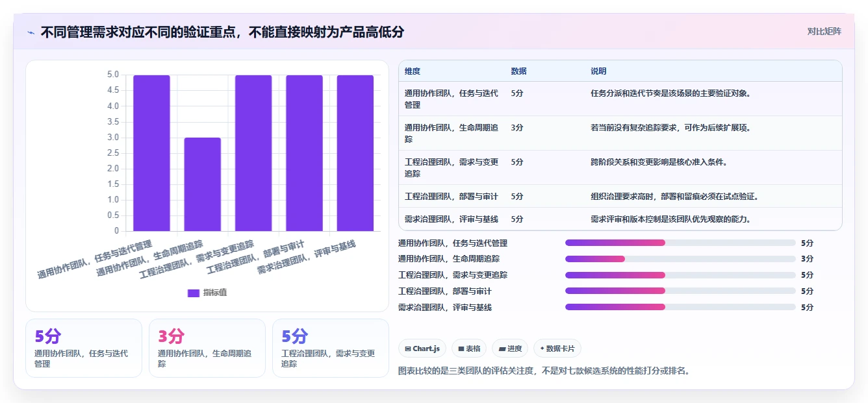
Task: Click the 任务与迭代管理 chart bar
Action: 151,153
